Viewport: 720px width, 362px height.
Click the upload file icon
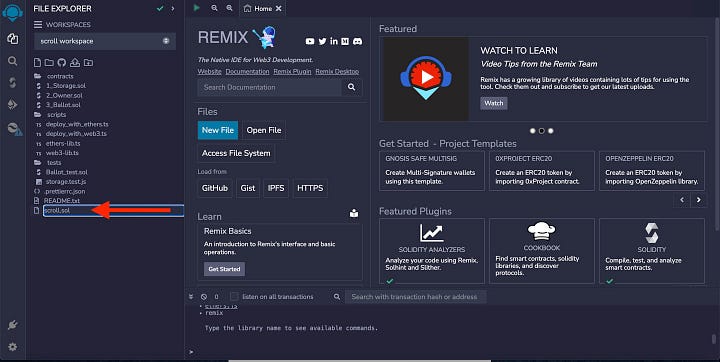click(75, 62)
